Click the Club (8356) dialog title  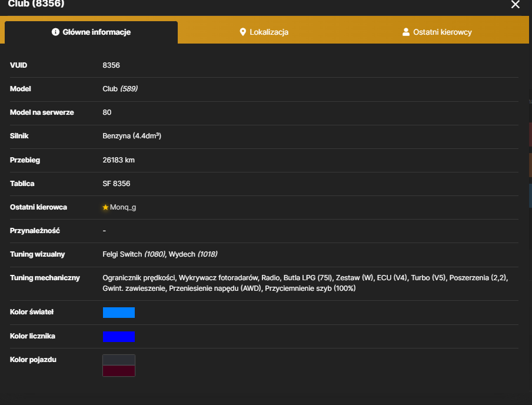(36, 4)
